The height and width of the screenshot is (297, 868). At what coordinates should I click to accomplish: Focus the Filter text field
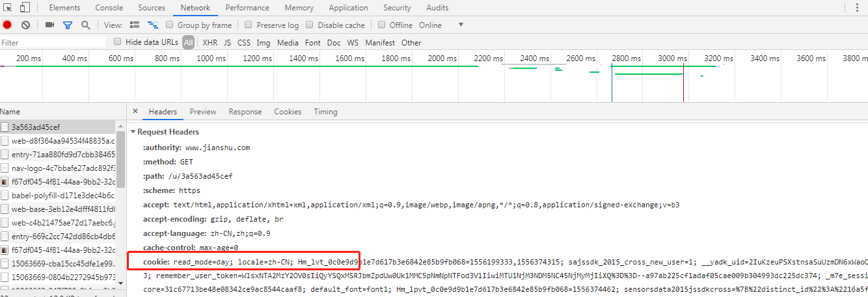[x=53, y=42]
